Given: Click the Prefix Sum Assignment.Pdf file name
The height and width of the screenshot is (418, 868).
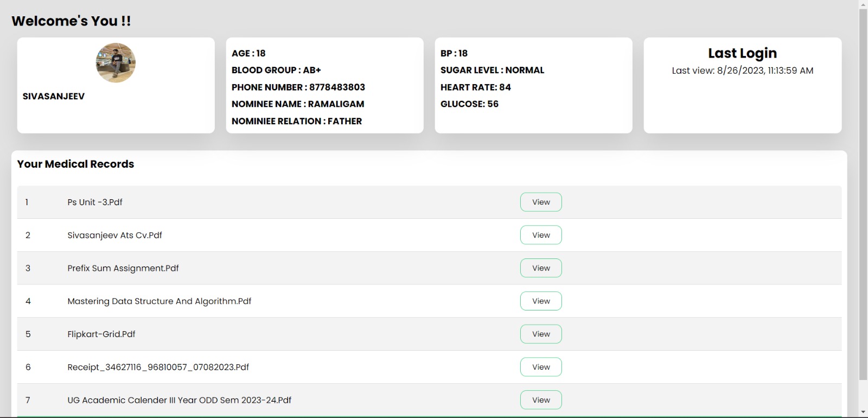Looking at the screenshot, I should point(123,268).
